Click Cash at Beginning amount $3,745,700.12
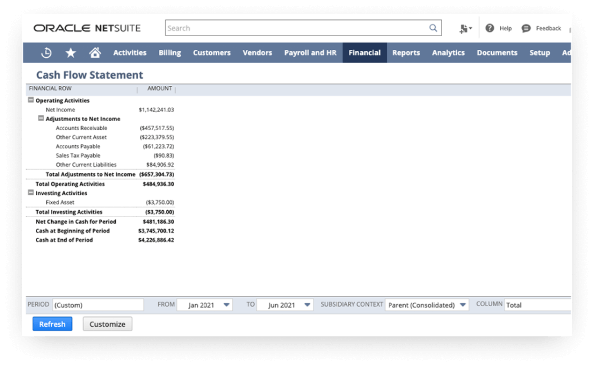Screen dimensions: 594x367 pyautogui.click(x=156, y=231)
